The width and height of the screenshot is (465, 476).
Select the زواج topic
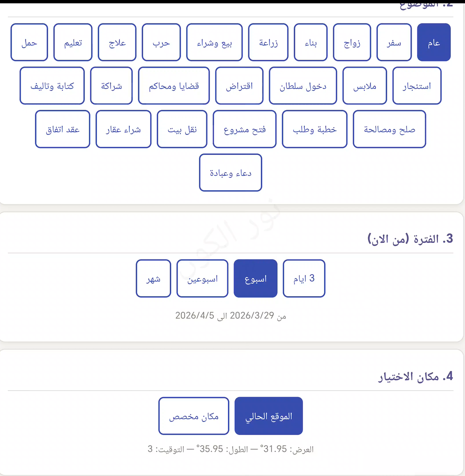(x=352, y=42)
